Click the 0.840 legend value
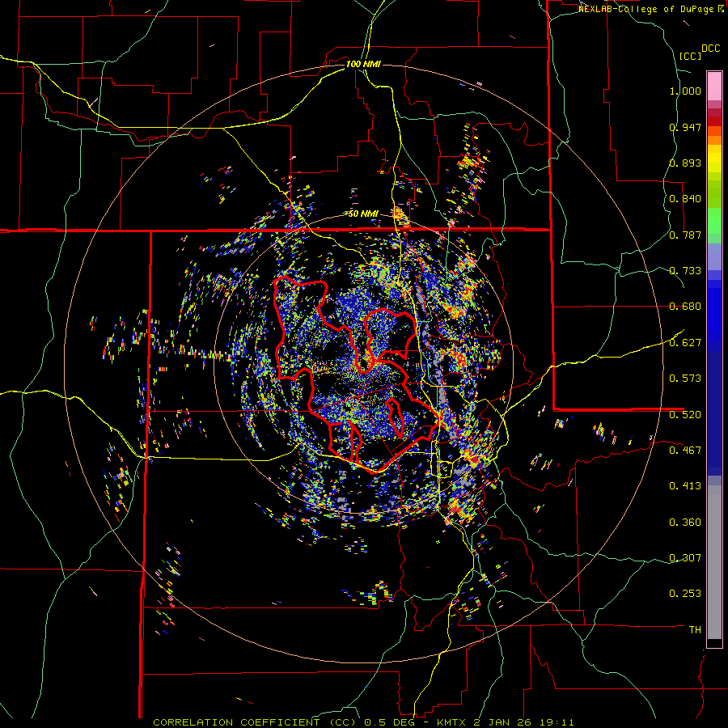 (685, 199)
